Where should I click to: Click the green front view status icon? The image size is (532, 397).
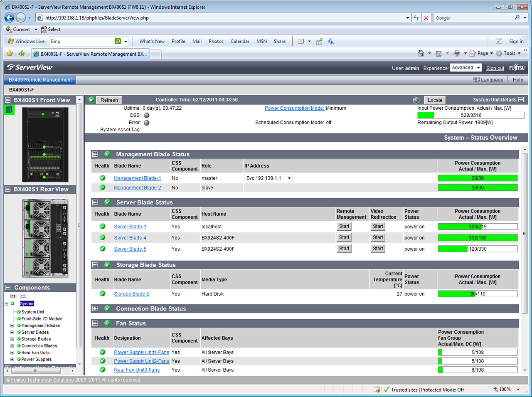pyautogui.click(x=9, y=110)
